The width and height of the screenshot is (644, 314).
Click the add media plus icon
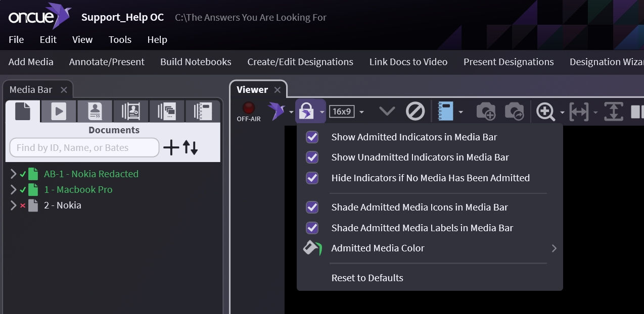pyautogui.click(x=171, y=147)
